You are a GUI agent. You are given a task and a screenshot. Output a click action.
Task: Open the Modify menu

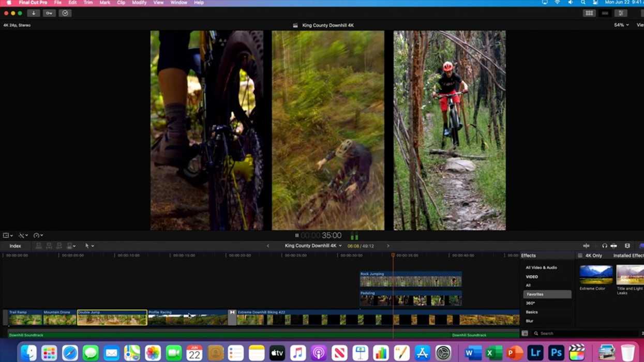coord(139,3)
